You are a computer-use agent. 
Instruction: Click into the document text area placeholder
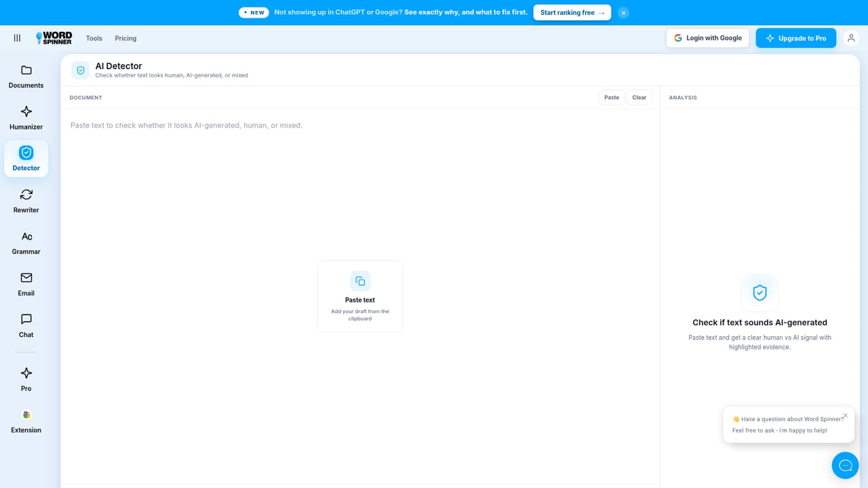click(186, 125)
